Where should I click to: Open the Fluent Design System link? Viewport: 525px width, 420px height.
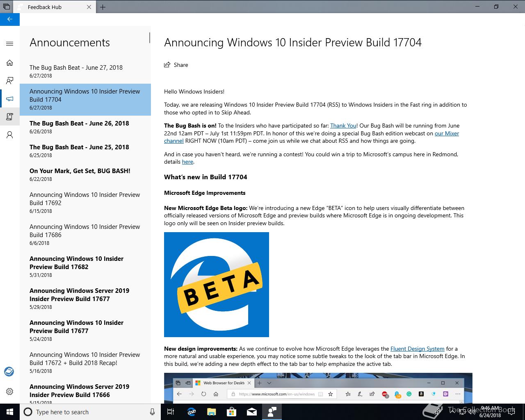tap(417, 349)
